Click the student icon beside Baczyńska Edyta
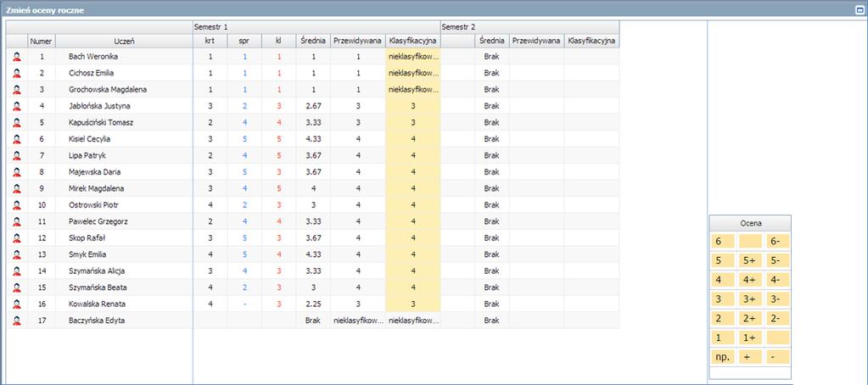Screen dimensions: 868x385 (17, 321)
